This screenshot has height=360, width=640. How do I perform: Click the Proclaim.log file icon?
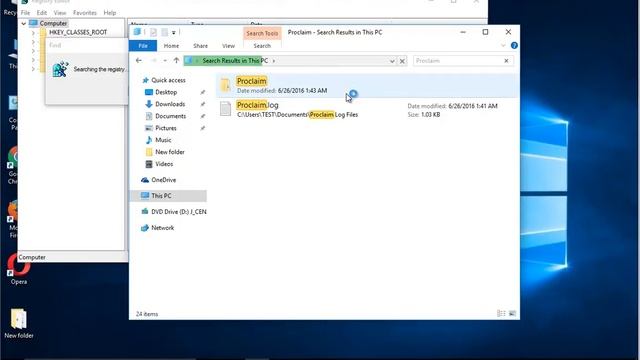(225, 109)
